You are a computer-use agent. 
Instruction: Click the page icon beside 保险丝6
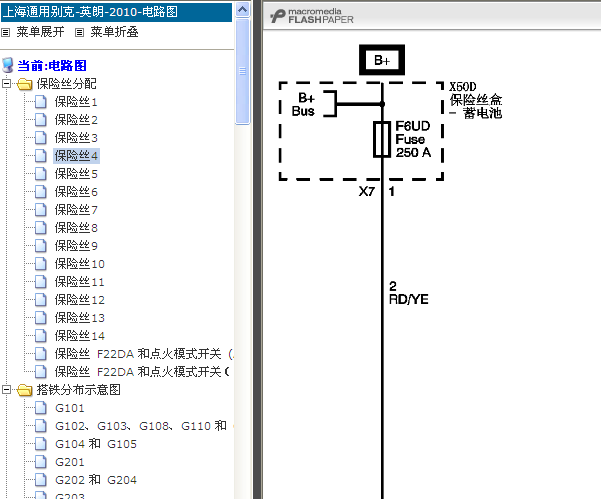point(41,192)
